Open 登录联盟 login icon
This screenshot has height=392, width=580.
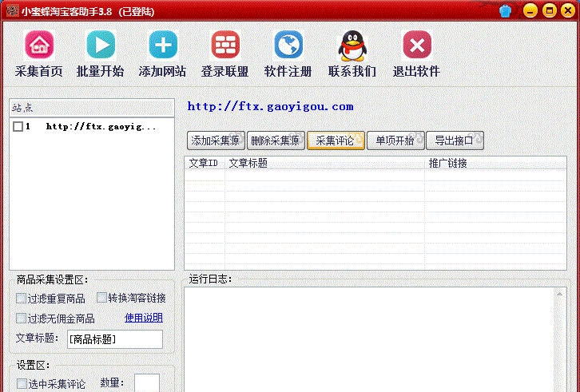tap(225, 45)
